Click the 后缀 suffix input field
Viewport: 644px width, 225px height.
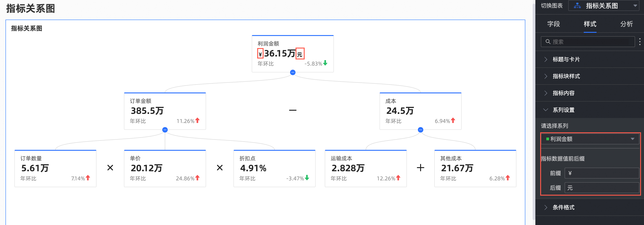[x=602, y=188]
